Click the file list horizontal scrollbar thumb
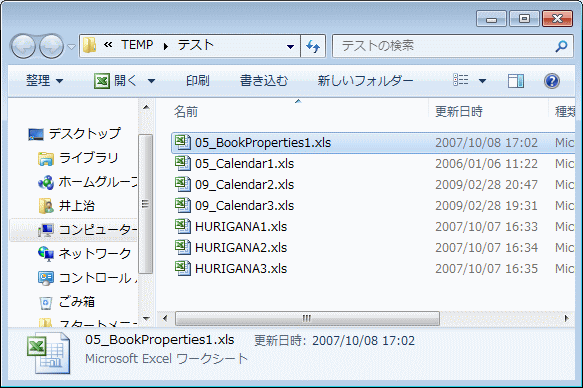 (307, 319)
